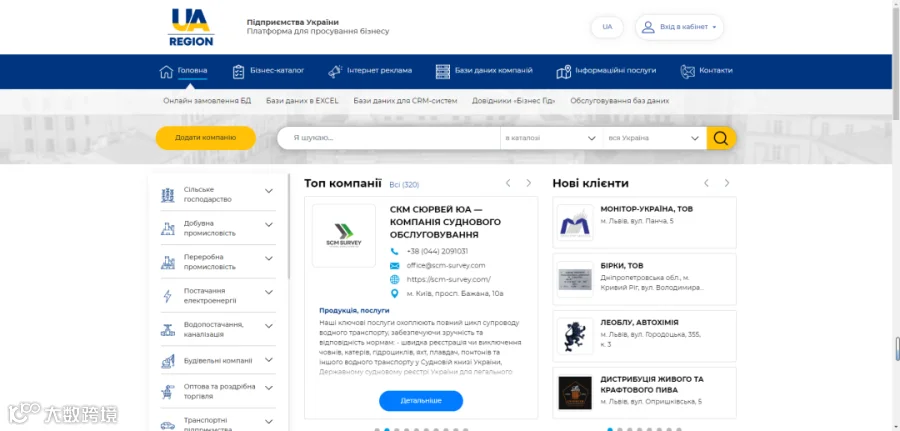
Task: Expand the Переробна промисловість category
Action: [269, 259]
